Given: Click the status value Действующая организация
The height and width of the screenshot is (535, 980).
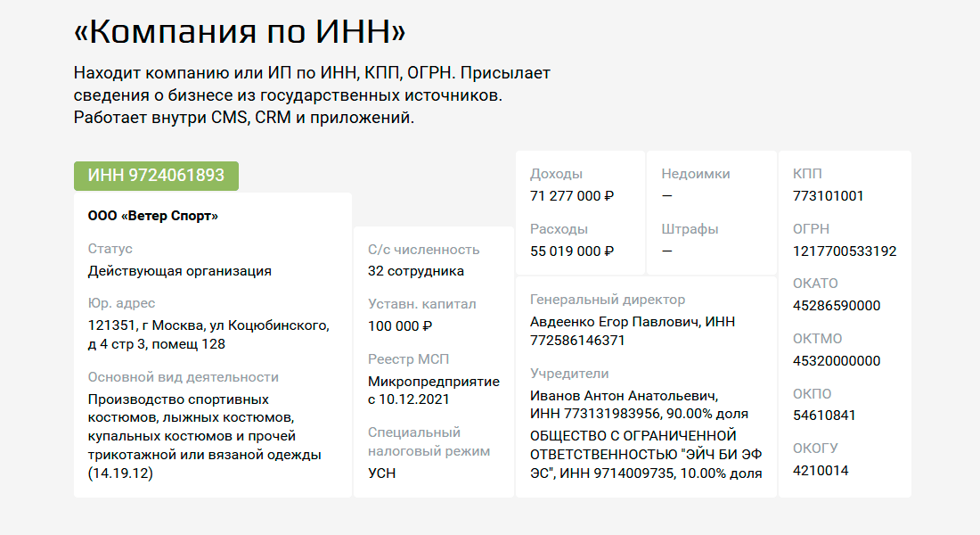Looking at the screenshot, I should 180,271.
